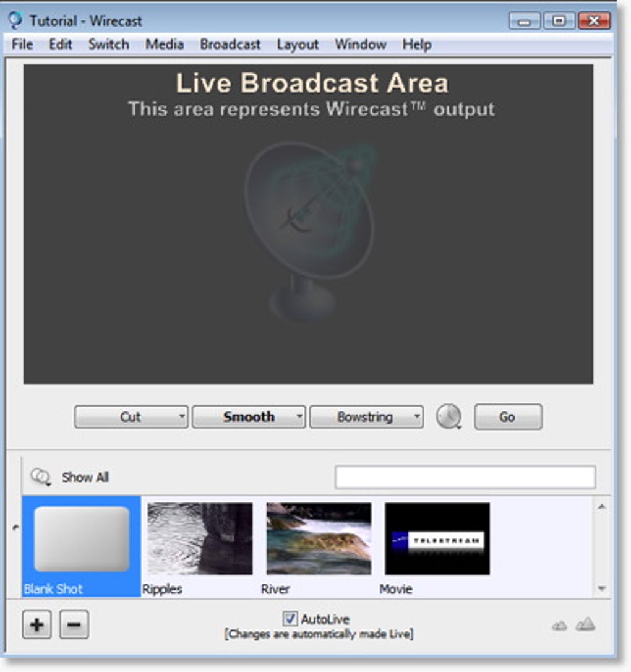Click the Wirecast app icon in title bar
Image resolution: width=631 pixels, height=672 pixels.
pyautogui.click(x=15, y=20)
